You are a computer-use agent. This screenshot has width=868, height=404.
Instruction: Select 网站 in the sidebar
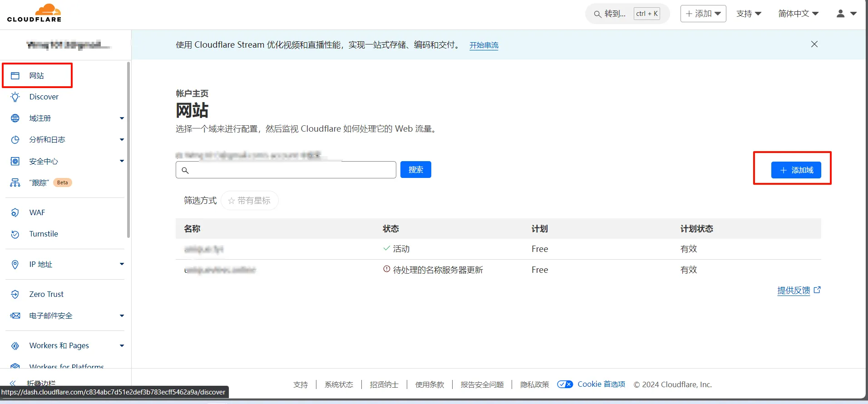[x=37, y=75]
